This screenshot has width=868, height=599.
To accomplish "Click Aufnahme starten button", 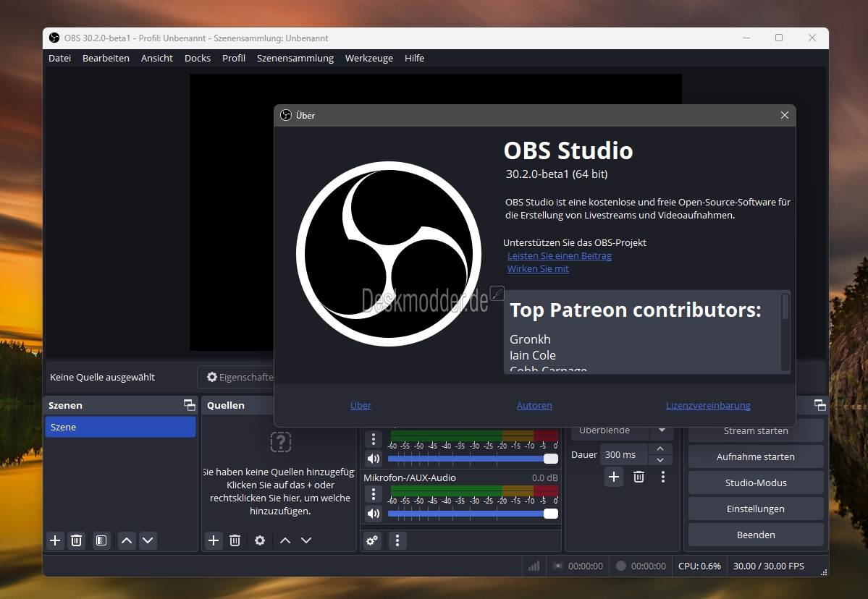I will pyautogui.click(x=756, y=457).
